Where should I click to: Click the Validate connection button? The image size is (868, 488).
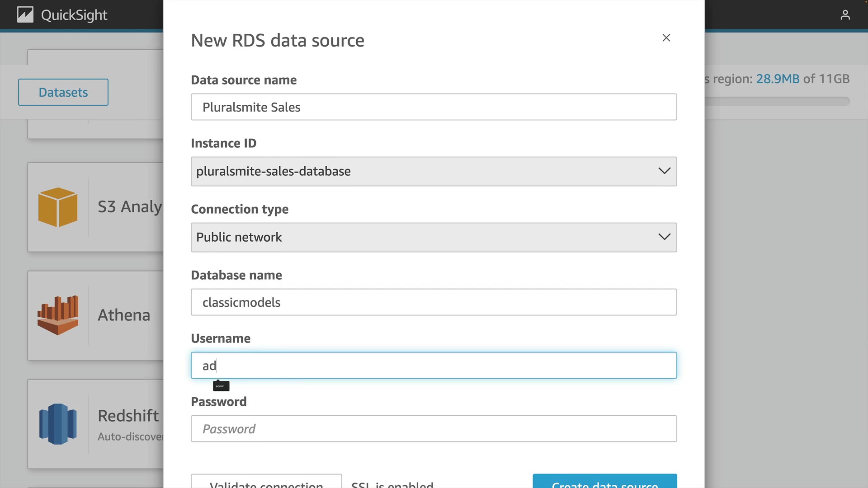coord(266,483)
